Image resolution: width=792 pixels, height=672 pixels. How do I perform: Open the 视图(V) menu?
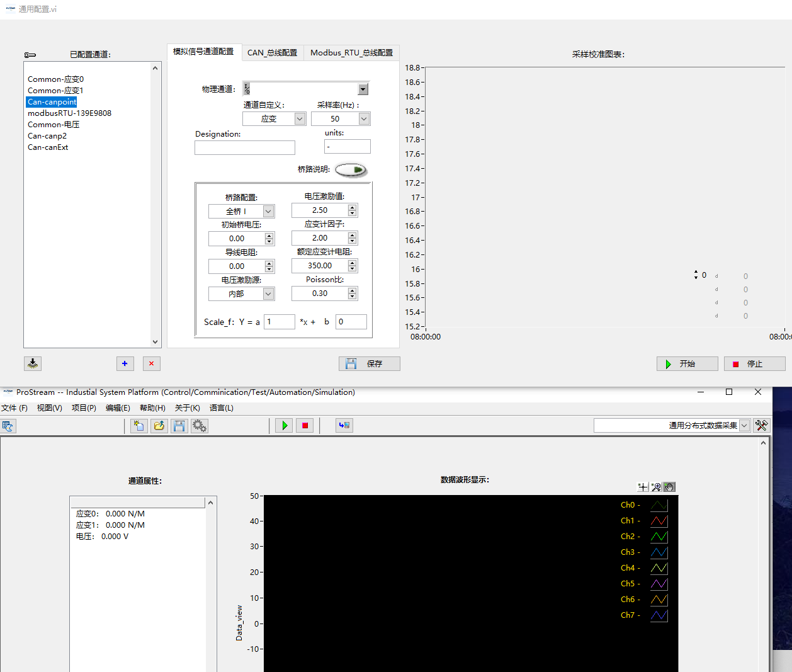pyautogui.click(x=50, y=408)
